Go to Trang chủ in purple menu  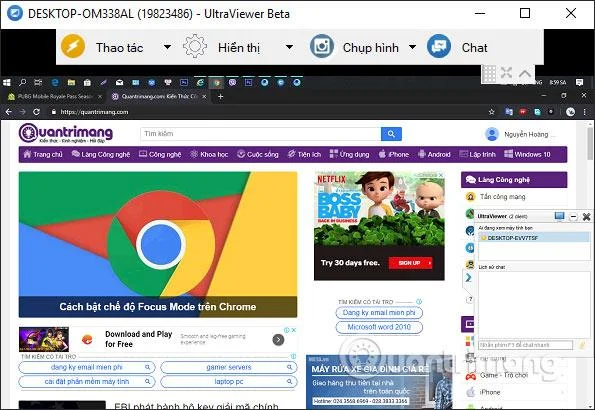[x=43, y=154]
